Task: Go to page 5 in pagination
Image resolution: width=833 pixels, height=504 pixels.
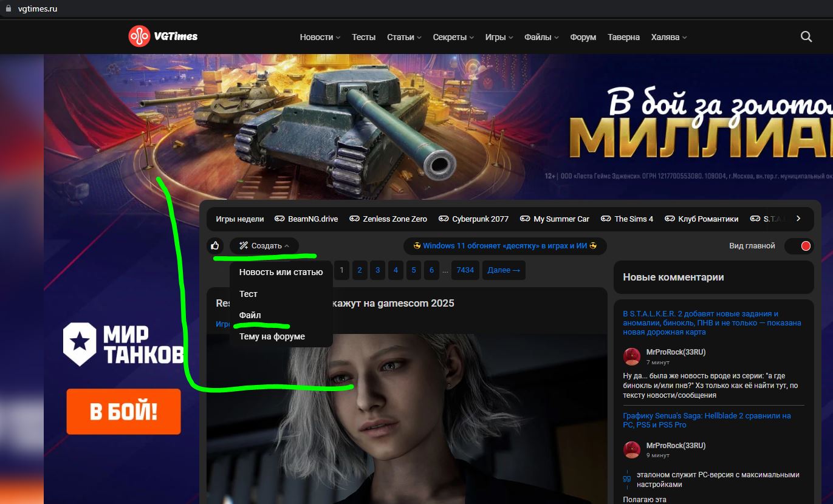Action: [413, 270]
